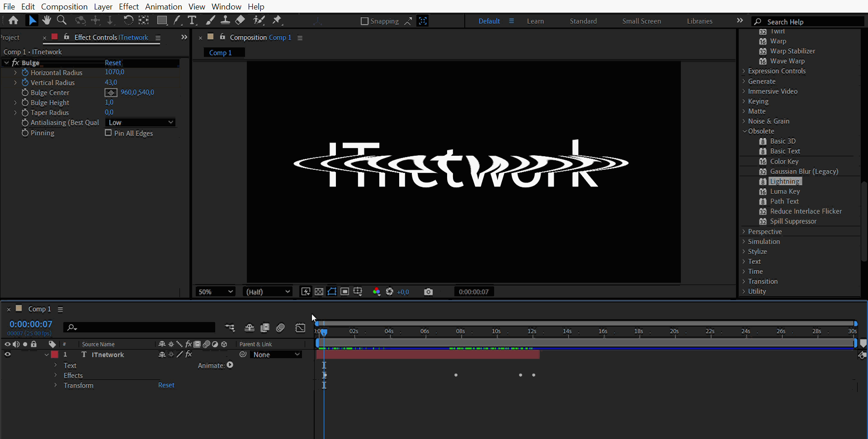Select the Hand tool in the toolbar
This screenshot has width=868, height=439.
coord(47,20)
